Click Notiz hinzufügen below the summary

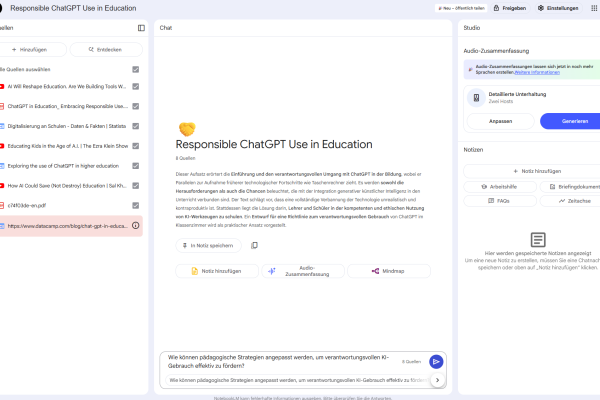point(217,271)
